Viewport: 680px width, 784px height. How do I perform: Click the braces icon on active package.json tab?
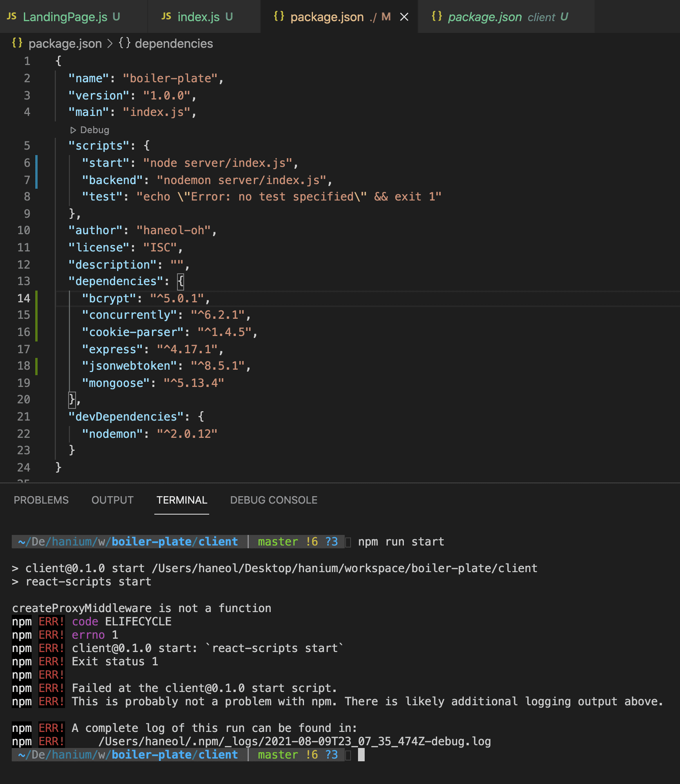pyautogui.click(x=279, y=16)
